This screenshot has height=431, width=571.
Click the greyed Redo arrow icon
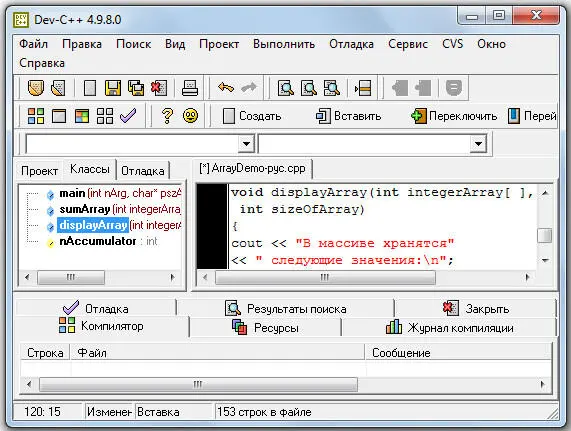[x=249, y=88]
